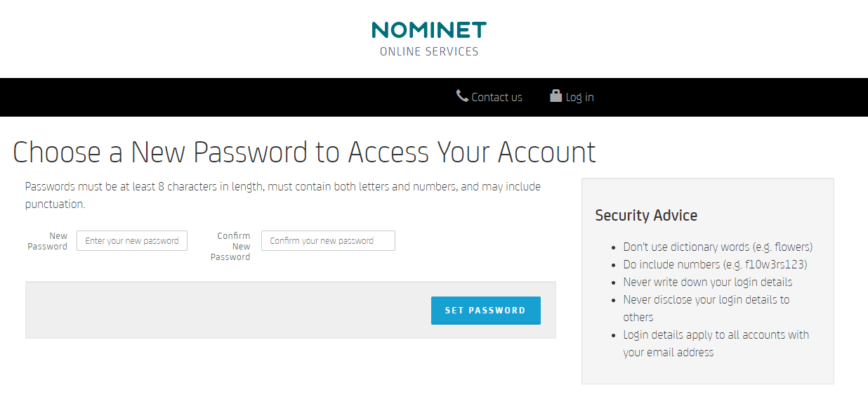Click the 'Confirm New Password' field label

click(231, 246)
